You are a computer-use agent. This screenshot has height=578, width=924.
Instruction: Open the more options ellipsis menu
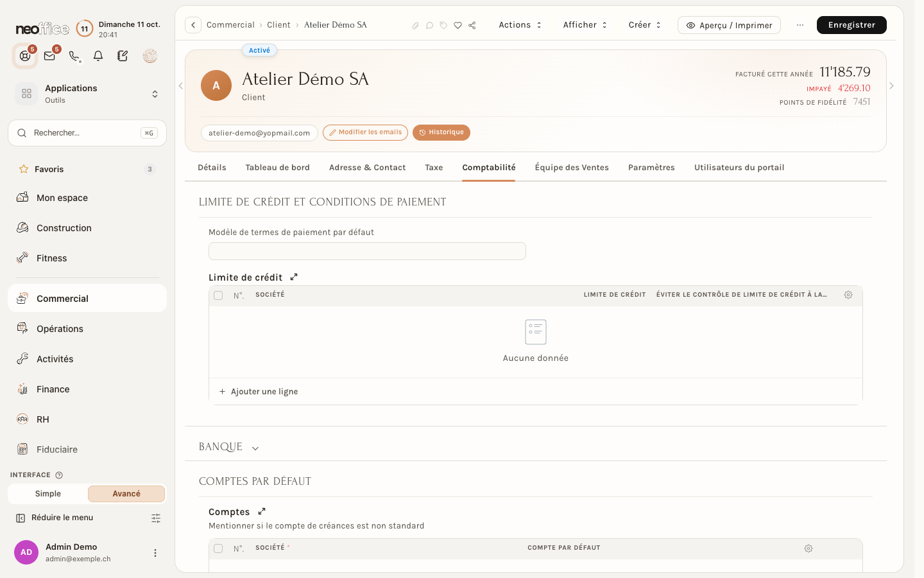click(x=800, y=25)
